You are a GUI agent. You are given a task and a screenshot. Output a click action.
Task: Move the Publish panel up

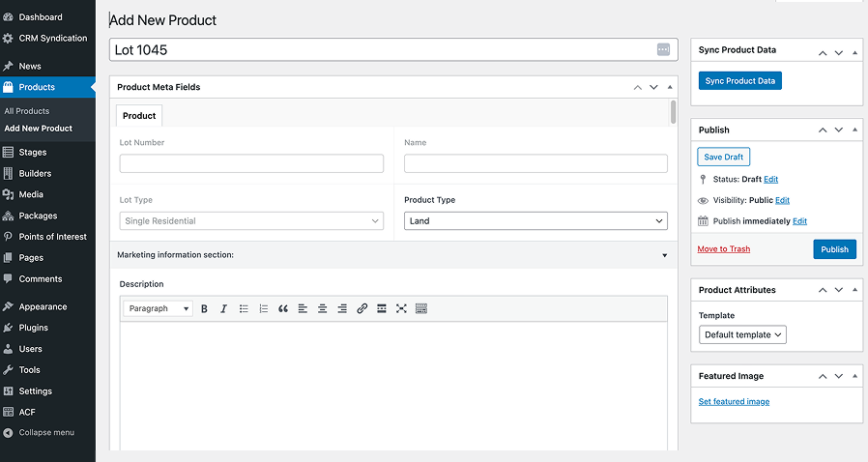(823, 130)
